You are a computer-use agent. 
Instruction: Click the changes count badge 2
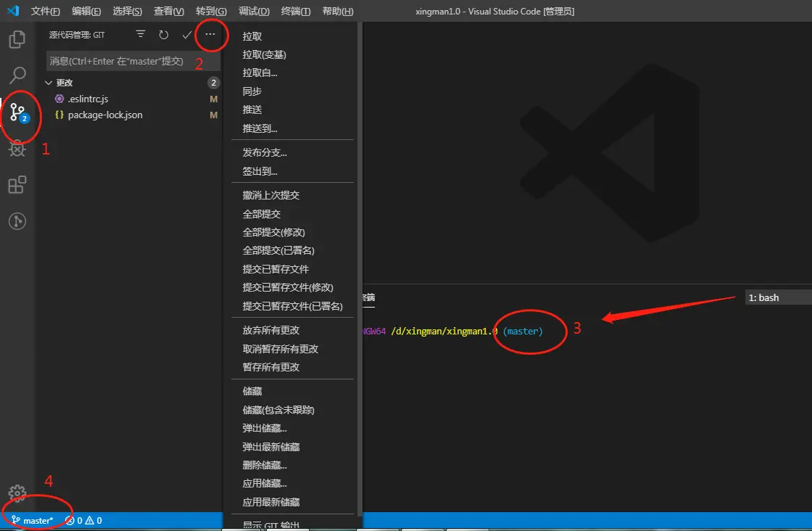click(x=213, y=83)
